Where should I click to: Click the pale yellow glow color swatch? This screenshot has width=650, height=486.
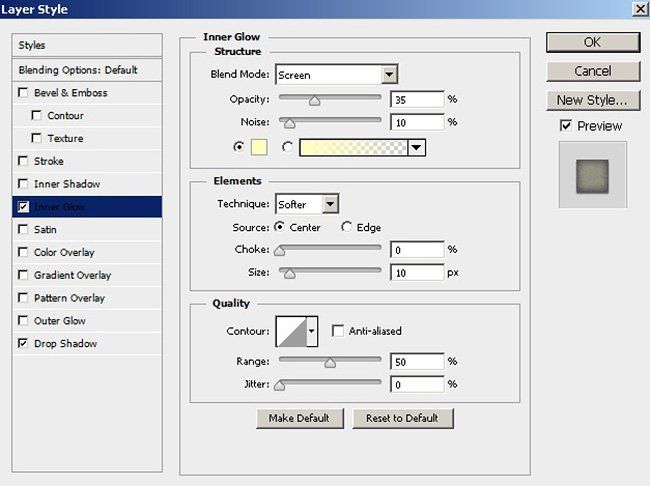pyautogui.click(x=259, y=147)
